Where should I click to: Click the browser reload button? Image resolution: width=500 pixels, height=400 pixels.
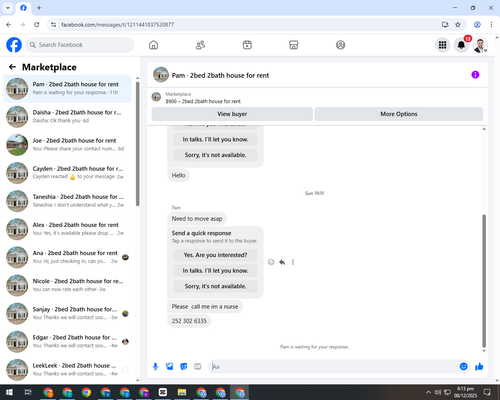point(37,25)
